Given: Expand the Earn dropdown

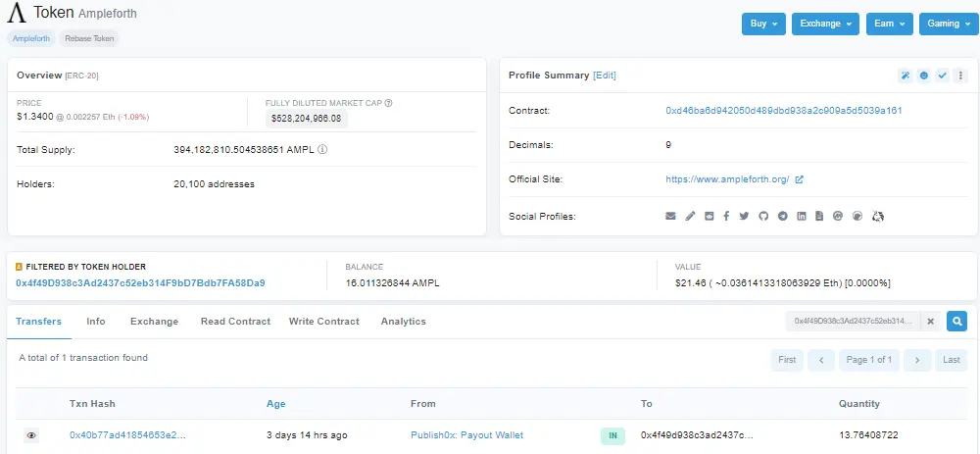Looking at the screenshot, I should 890,24.
